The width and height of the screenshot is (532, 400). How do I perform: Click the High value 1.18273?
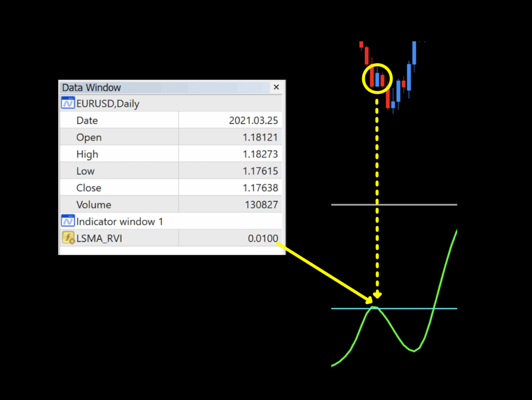[261, 154]
